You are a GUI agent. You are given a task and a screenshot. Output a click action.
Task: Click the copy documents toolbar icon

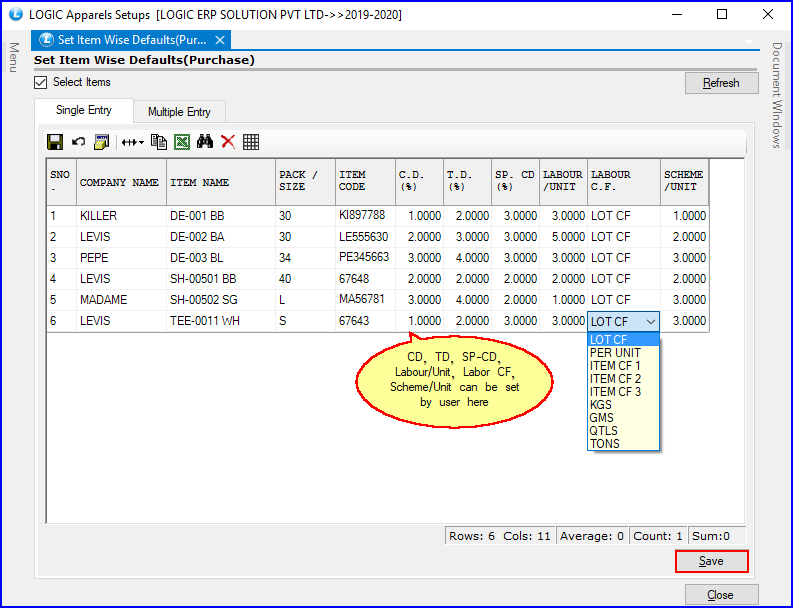pyautogui.click(x=159, y=142)
